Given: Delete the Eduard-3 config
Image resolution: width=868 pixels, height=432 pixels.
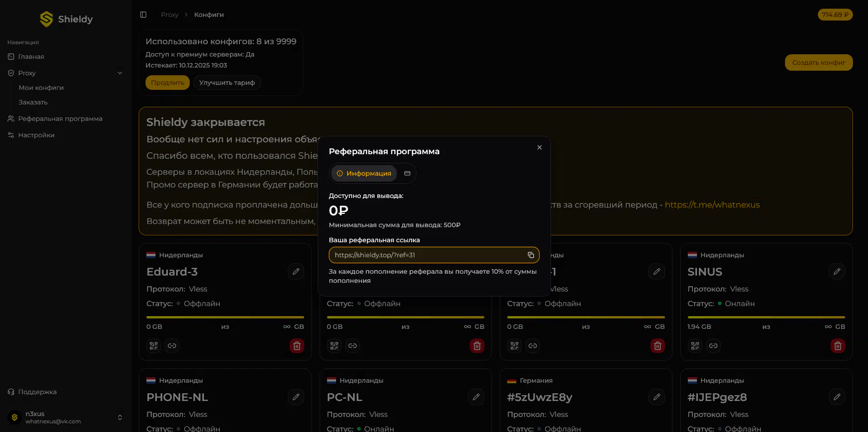Looking at the screenshot, I should (x=296, y=346).
